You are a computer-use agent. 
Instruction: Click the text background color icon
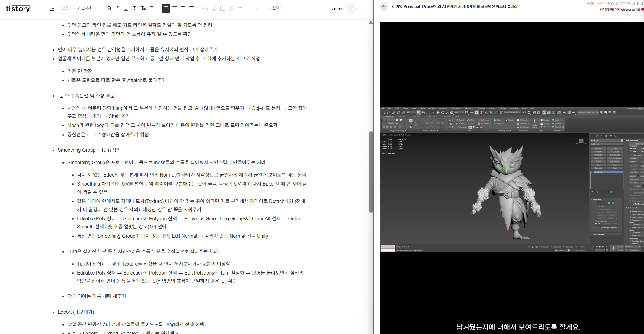pos(152,8)
